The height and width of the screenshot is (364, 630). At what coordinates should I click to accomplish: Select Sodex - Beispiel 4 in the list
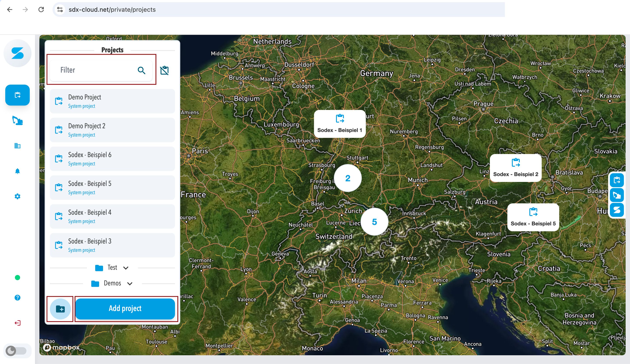click(x=112, y=216)
